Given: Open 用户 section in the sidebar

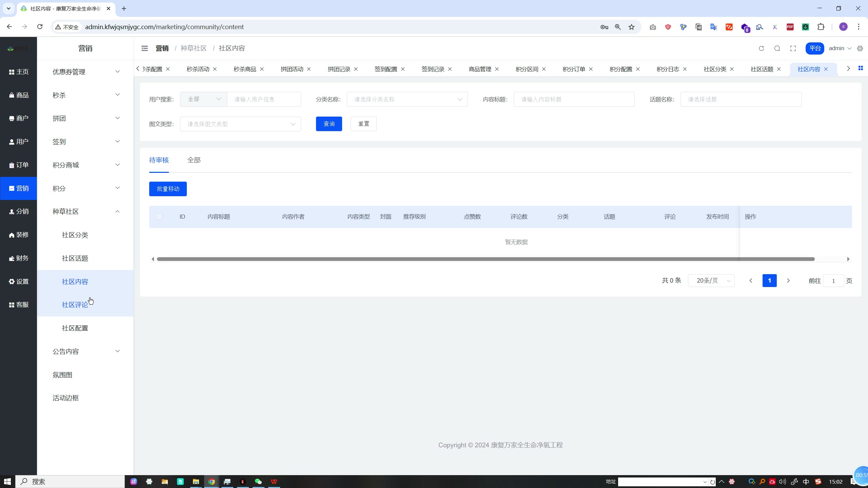Looking at the screenshot, I should [x=19, y=142].
